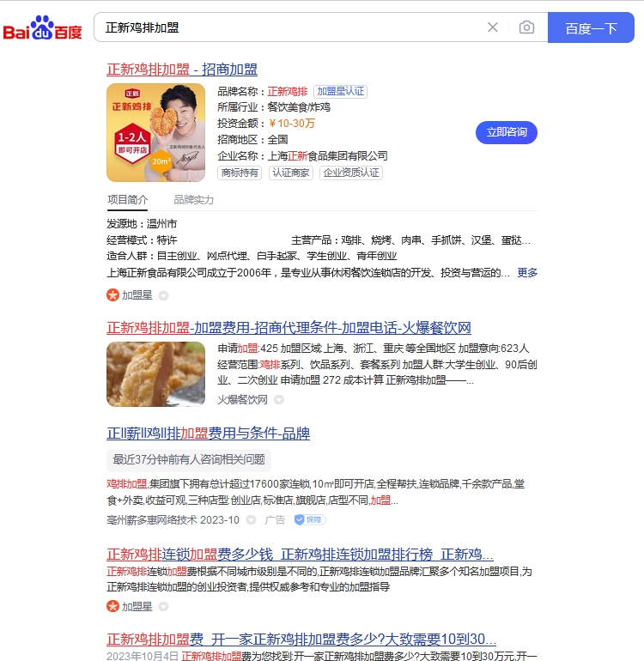Click the 加盟星认证 badge
The height and width of the screenshot is (661, 644).
[x=340, y=92]
